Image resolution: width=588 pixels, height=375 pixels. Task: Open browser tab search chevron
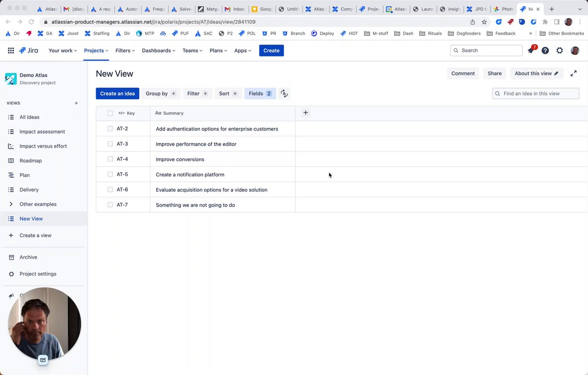[x=580, y=9]
